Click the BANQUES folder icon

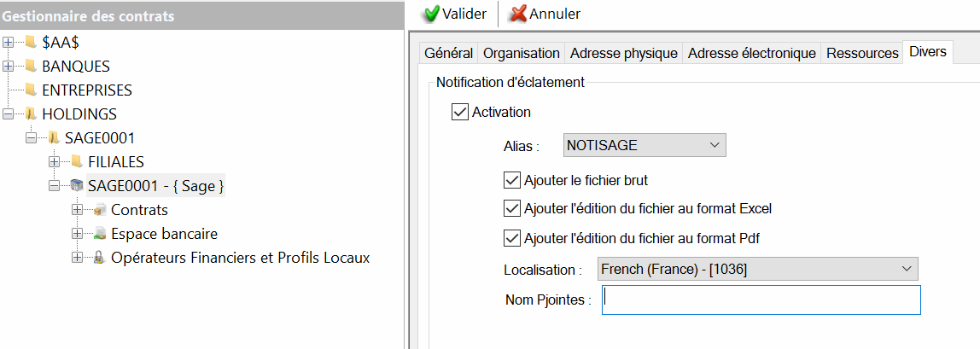[31, 66]
